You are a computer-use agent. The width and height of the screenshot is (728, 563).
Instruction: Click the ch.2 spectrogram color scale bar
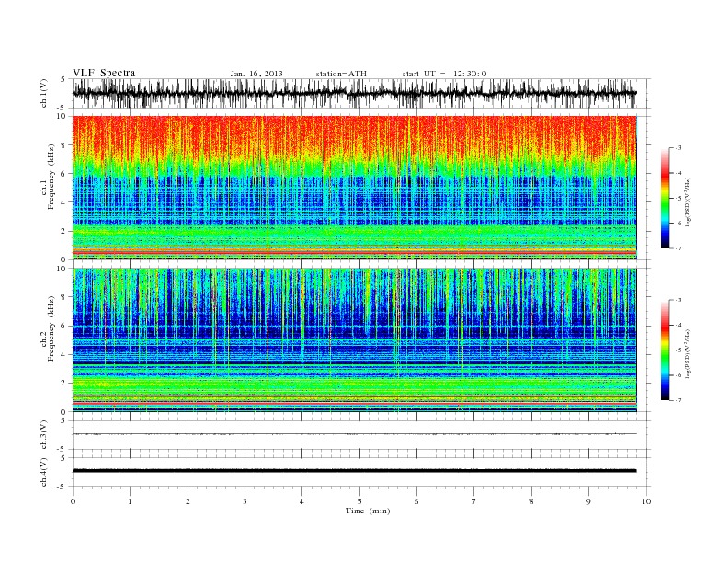(665, 350)
